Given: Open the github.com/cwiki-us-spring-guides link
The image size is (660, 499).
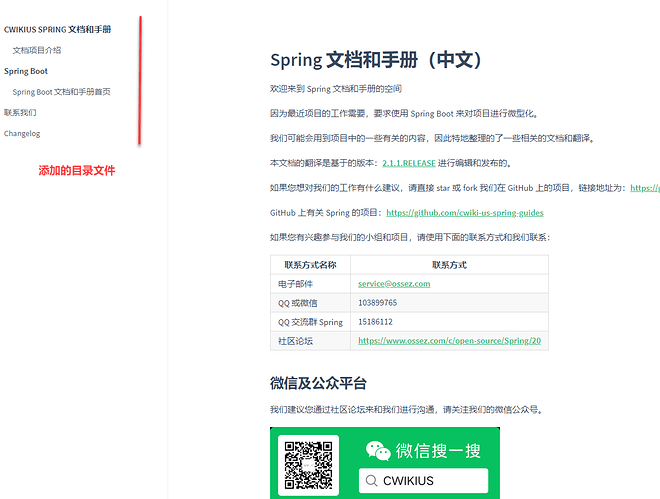Looking at the screenshot, I should [x=465, y=213].
